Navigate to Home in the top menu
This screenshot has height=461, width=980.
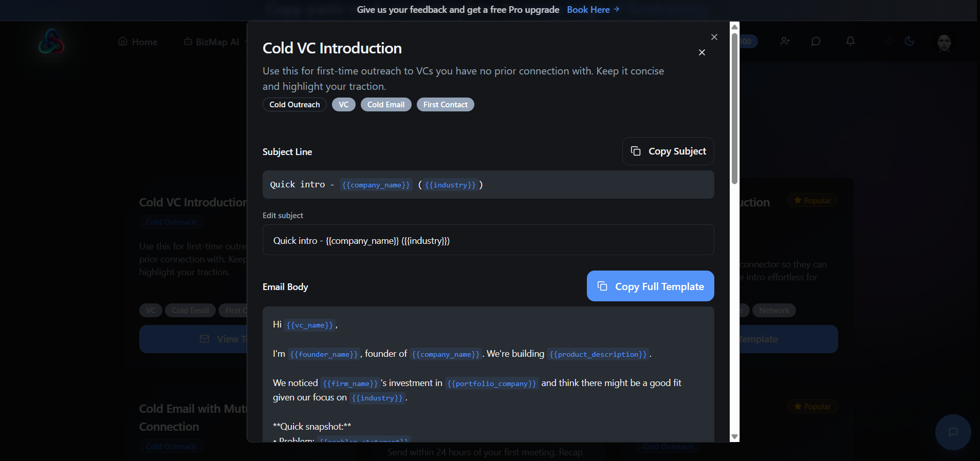tap(137, 42)
